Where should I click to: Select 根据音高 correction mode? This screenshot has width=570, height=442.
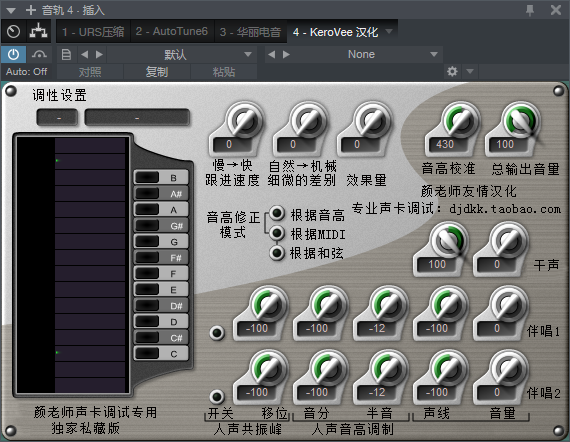tap(277, 213)
